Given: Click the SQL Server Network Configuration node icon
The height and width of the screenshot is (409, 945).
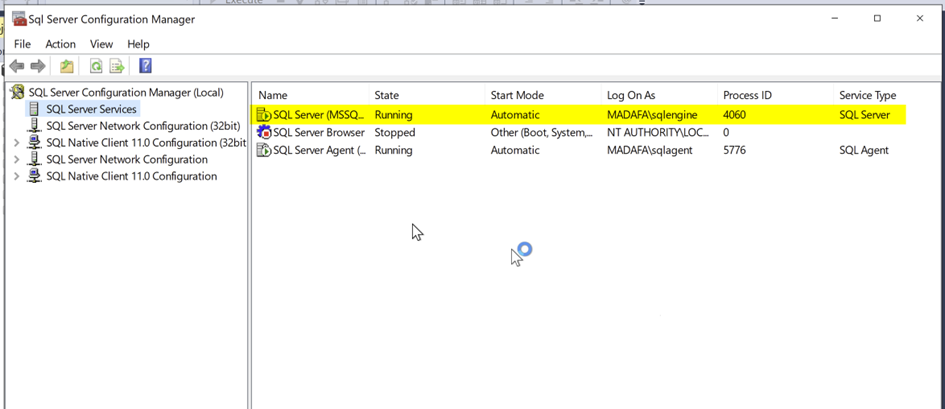Looking at the screenshot, I should (35, 160).
